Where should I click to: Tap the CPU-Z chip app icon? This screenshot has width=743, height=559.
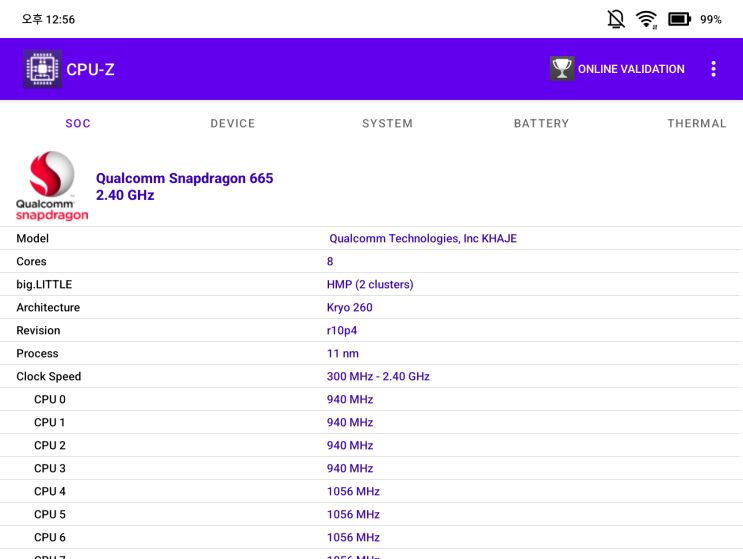click(43, 69)
